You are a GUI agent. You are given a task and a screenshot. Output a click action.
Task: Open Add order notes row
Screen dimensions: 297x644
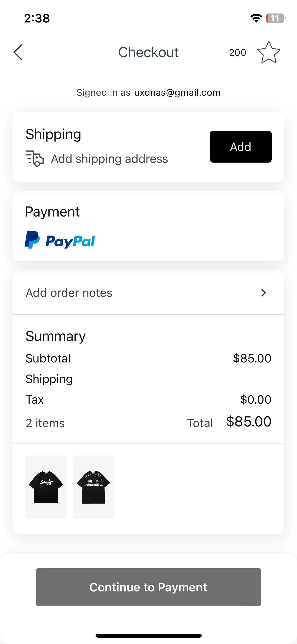[x=148, y=293]
